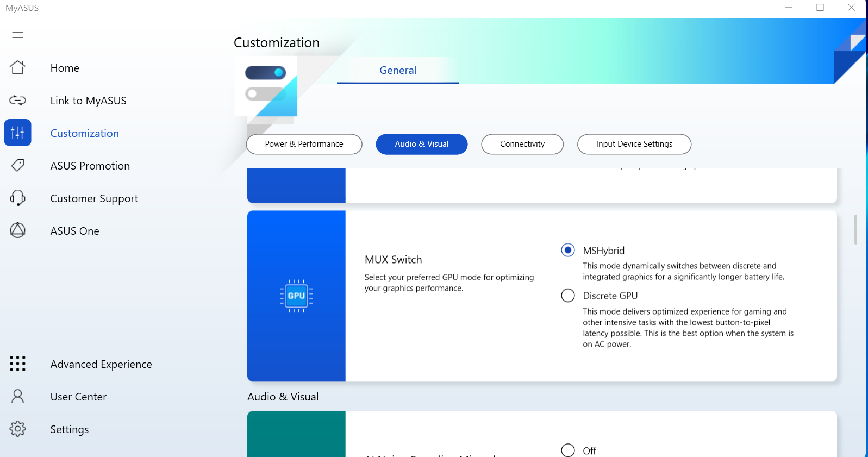Select the Off radio option
868x457 pixels.
(x=567, y=450)
